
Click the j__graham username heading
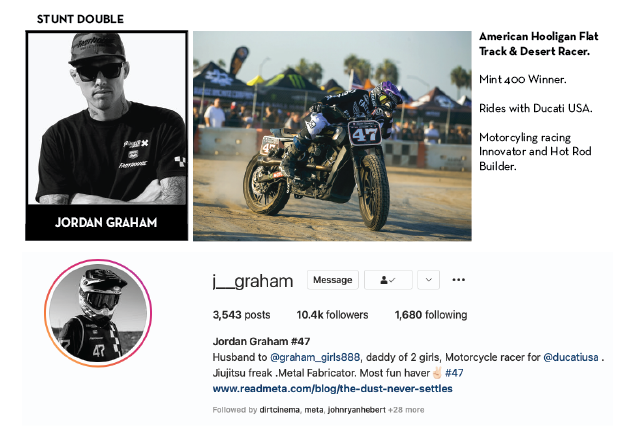click(253, 281)
